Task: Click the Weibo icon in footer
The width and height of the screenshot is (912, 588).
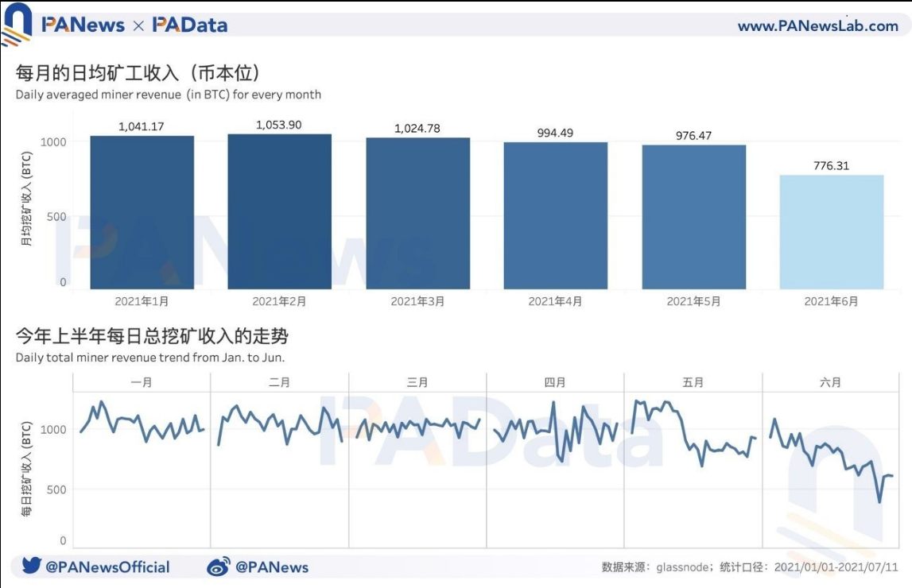Action: click(219, 567)
